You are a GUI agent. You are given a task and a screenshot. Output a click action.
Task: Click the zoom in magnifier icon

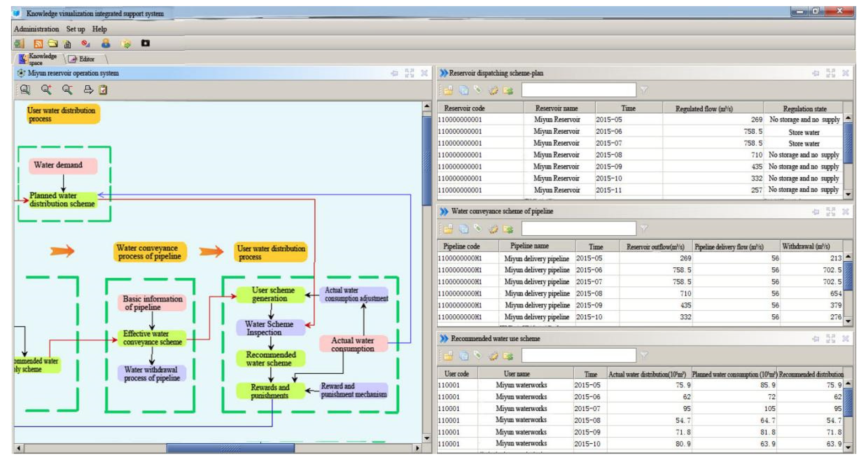(x=46, y=89)
